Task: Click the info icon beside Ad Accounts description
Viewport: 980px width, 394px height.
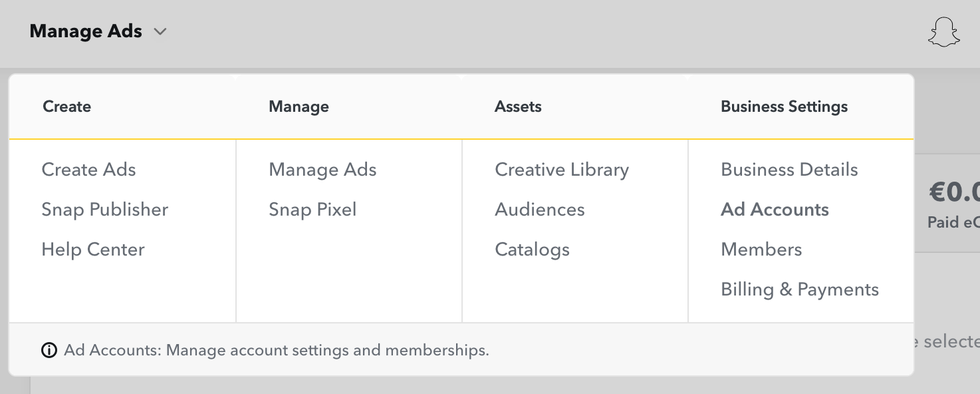Action: (49, 350)
